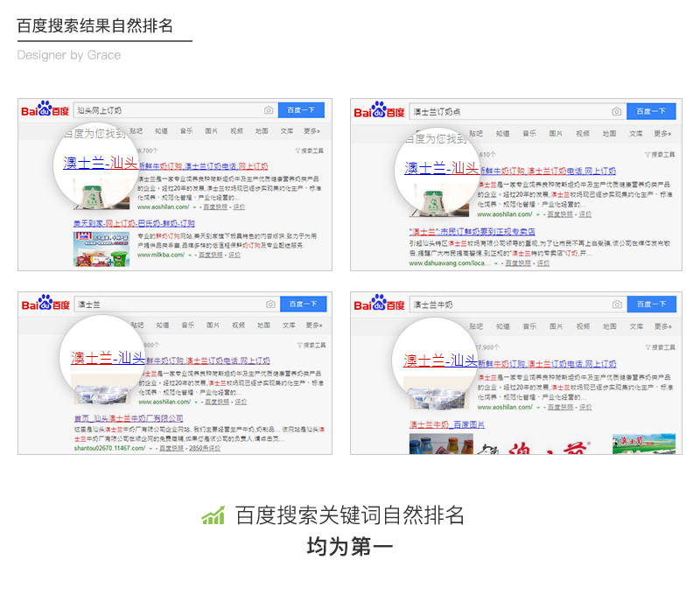Open the magnified 澳士兰-汕头 result in the 澳士兰牛奶 panel
Screen dimensions: 700x595
tap(441, 360)
